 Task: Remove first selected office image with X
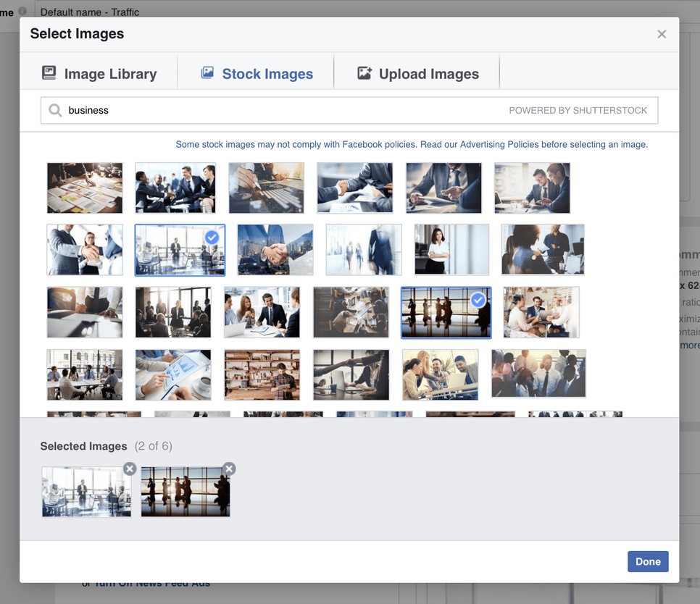click(130, 469)
